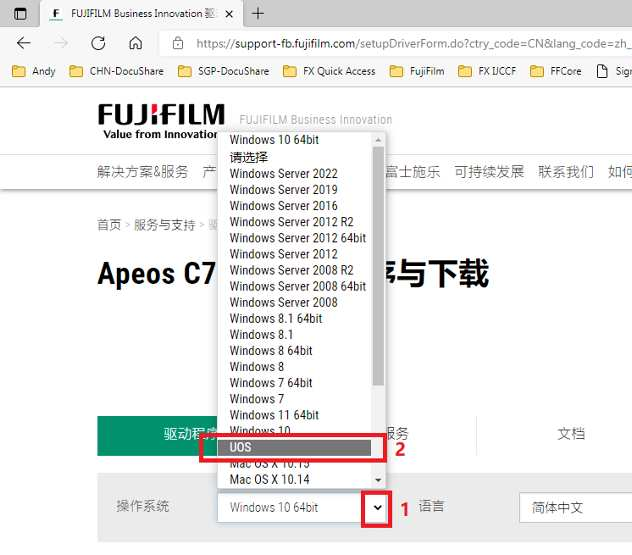Select the highlighted UOS option
This screenshot has height=555, width=632.
point(294,447)
